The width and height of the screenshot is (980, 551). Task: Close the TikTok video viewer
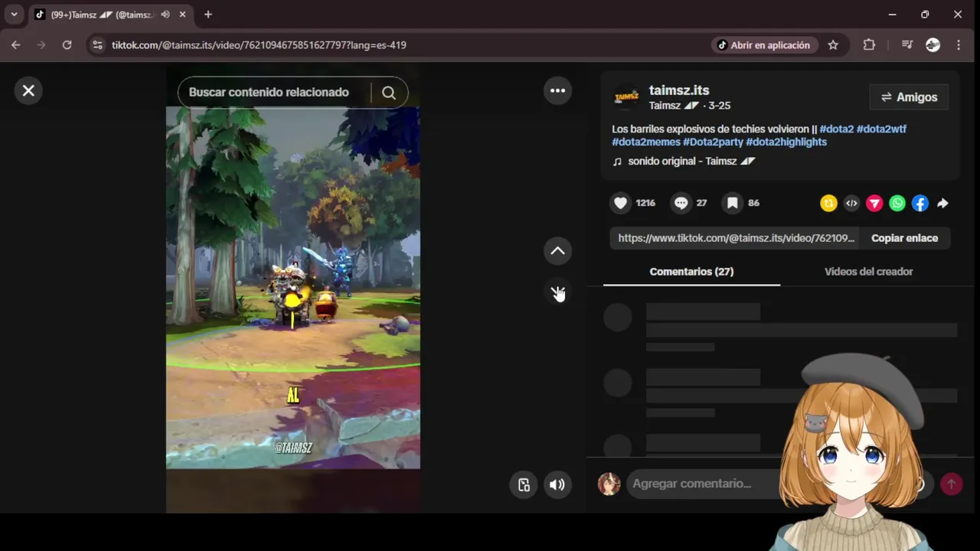[28, 91]
